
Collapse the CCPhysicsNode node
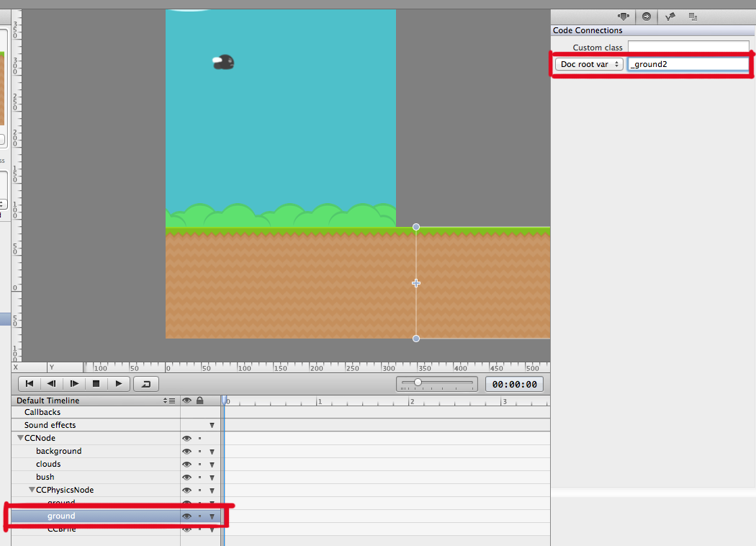(x=31, y=490)
